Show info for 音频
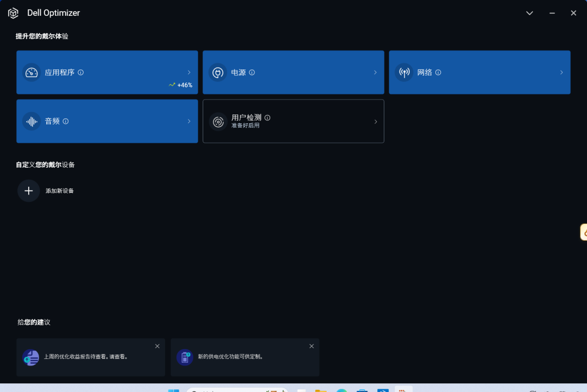This screenshot has height=392, width=587. click(66, 121)
